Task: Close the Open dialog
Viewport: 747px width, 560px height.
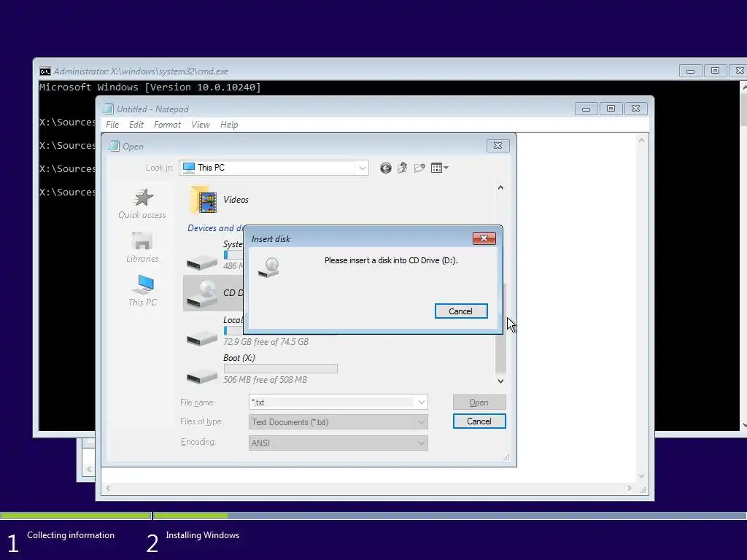Action: click(498, 145)
